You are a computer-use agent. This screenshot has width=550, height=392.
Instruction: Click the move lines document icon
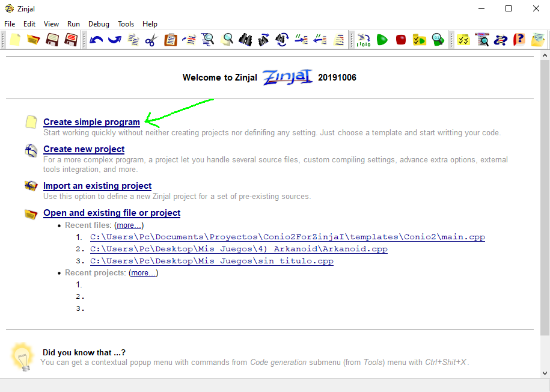[189, 40]
